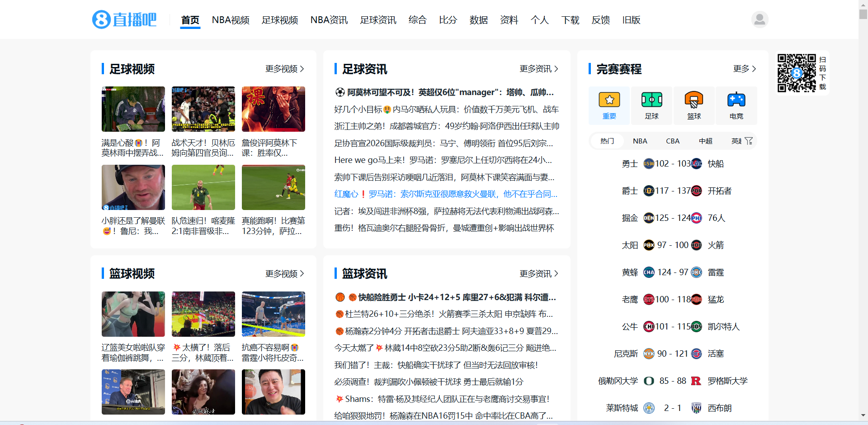This screenshot has height=425, width=868.
Task: Select the 篮球 category icon in 完赛赛程
Action: [x=694, y=105]
